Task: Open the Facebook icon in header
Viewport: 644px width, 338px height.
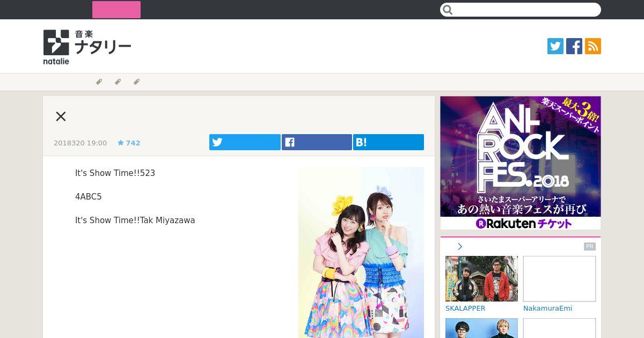Action: (x=574, y=46)
